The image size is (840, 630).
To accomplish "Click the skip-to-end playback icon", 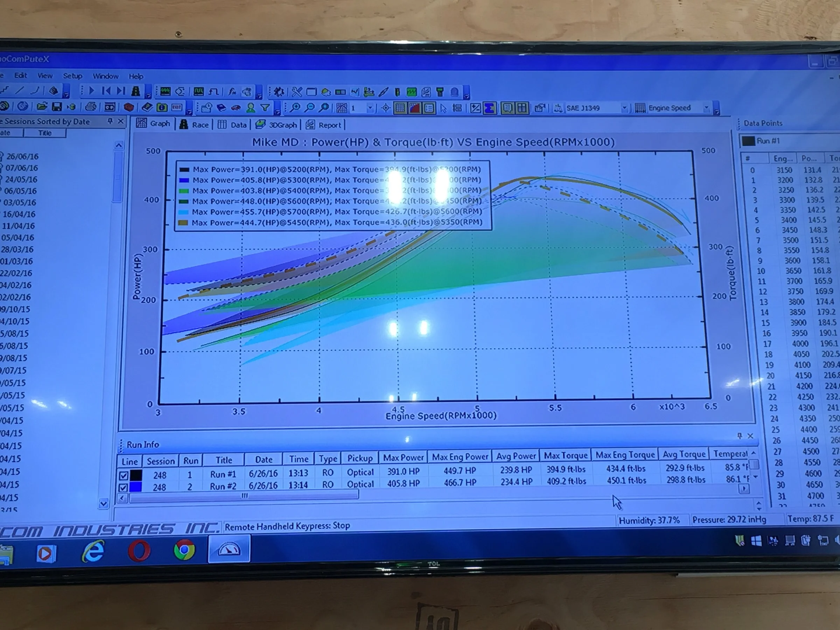I will coord(121,91).
